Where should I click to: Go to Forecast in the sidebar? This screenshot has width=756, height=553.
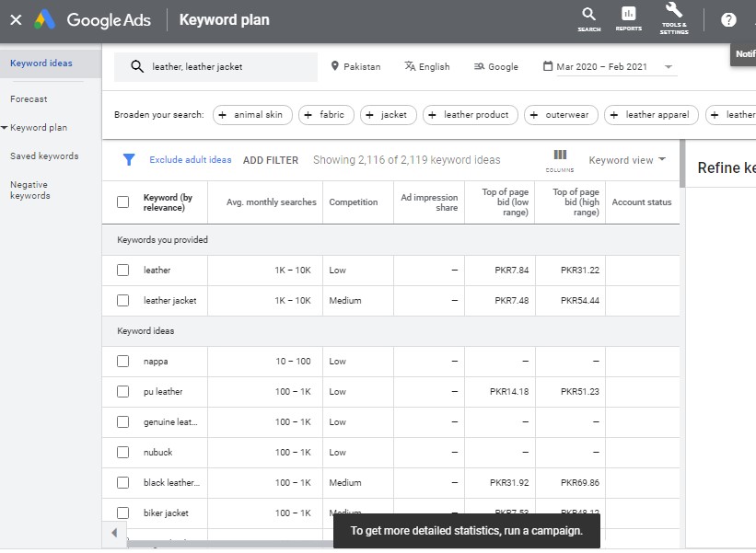[x=29, y=99]
